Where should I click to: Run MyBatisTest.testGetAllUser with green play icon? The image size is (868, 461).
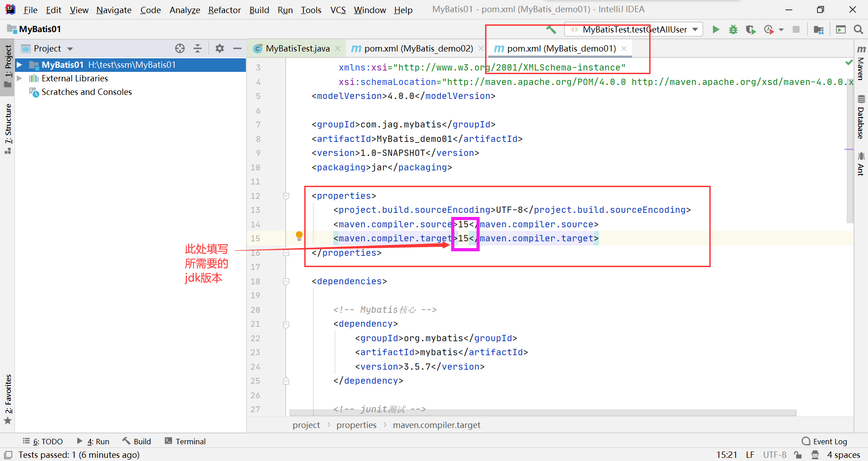(716, 29)
